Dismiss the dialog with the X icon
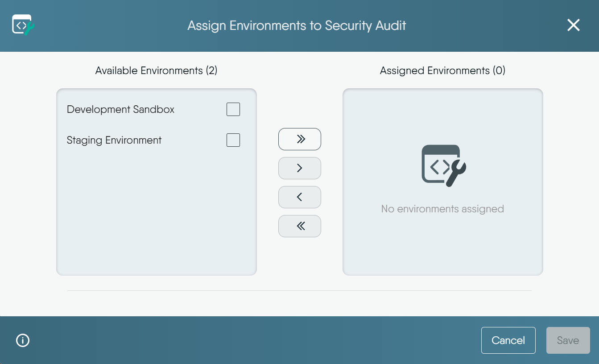This screenshot has height=364, width=599. coord(574,25)
